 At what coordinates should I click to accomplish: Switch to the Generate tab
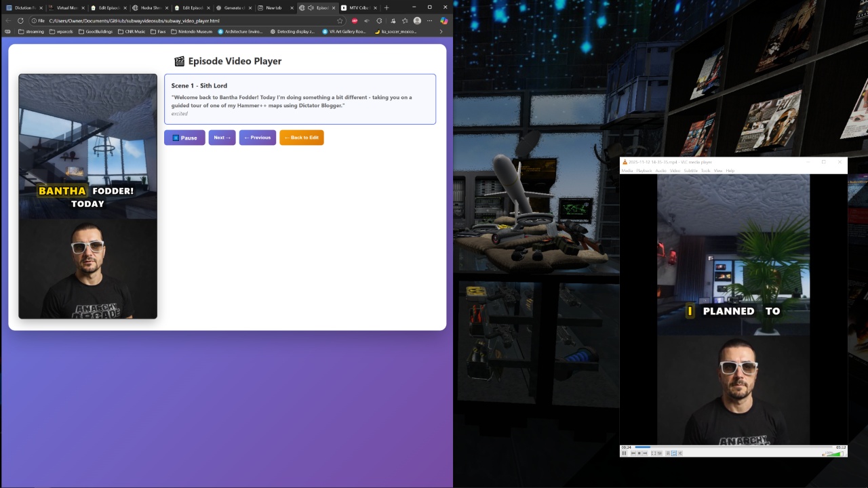(x=234, y=7)
